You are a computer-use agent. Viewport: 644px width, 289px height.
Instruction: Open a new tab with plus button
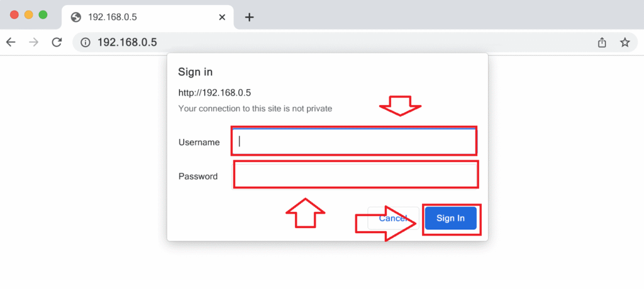249,17
